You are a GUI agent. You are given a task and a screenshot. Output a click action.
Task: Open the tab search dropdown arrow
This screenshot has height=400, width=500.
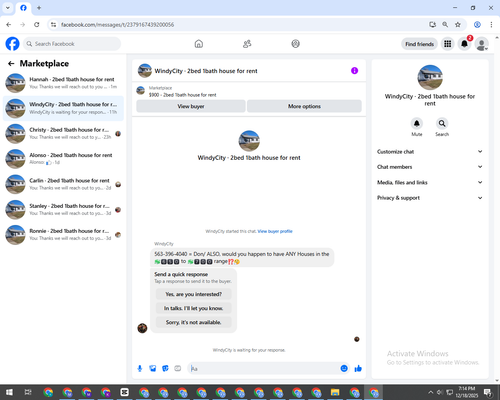pyautogui.click(x=8, y=8)
